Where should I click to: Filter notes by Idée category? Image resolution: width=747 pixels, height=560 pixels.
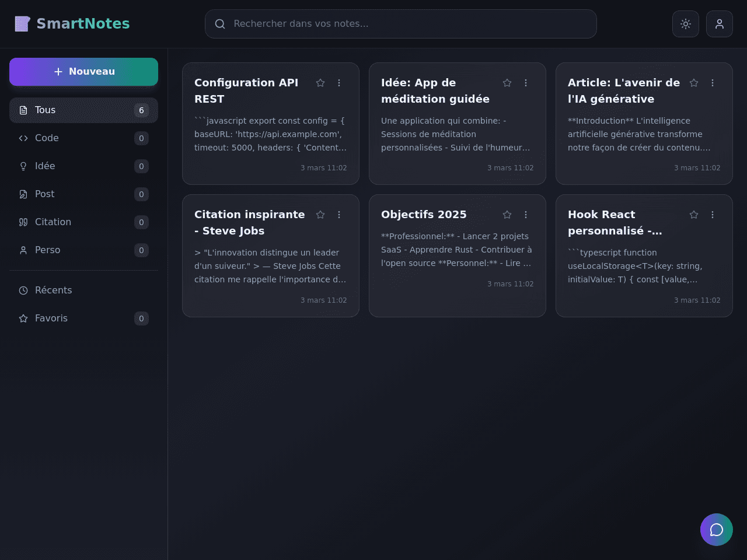coord(83,166)
